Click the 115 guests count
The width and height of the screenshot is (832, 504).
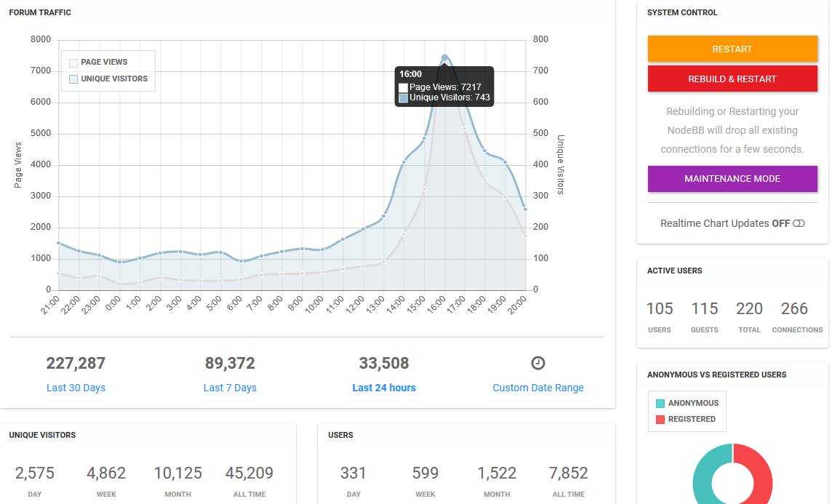coord(705,309)
